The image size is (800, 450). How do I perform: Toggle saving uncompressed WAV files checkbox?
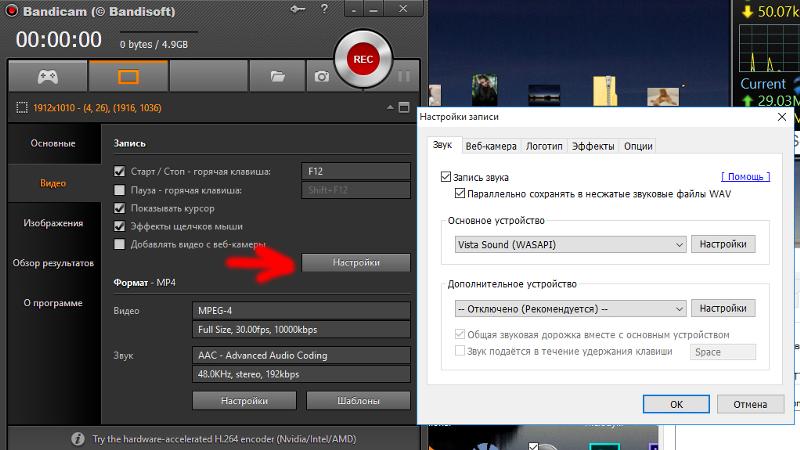click(460, 193)
